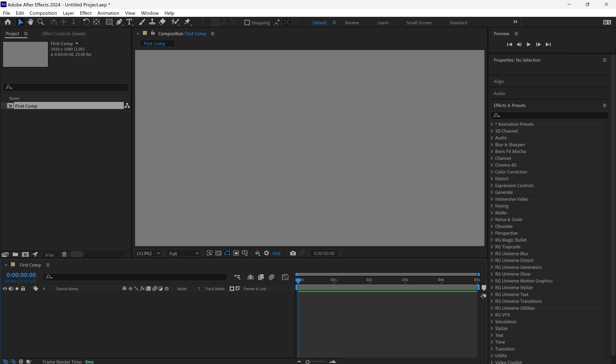Screen dimensions: 616x364
Task: Select the Hand tool
Action: point(30,22)
